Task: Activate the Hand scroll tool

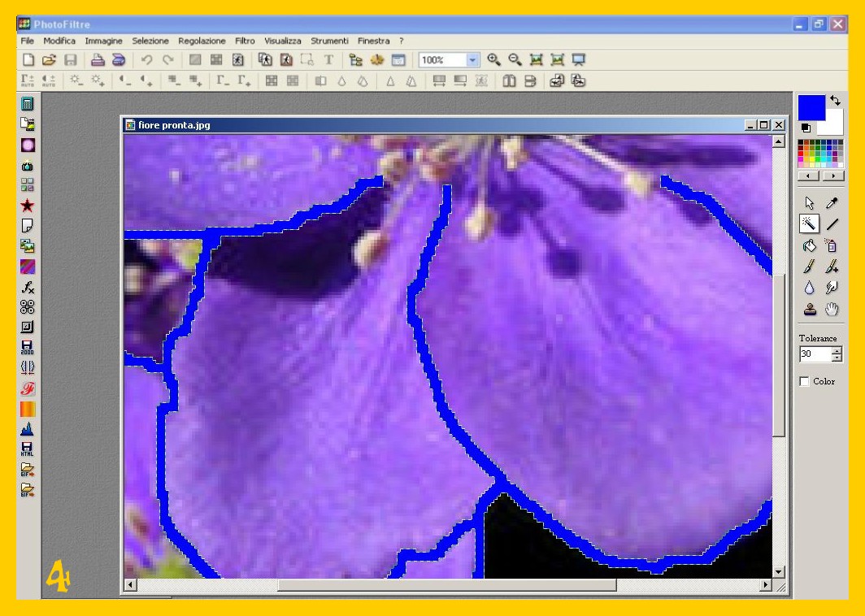Action: pyautogui.click(x=832, y=309)
